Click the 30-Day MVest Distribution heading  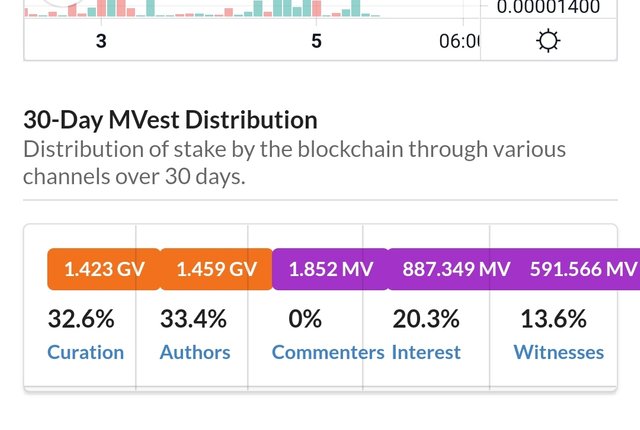point(170,121)
